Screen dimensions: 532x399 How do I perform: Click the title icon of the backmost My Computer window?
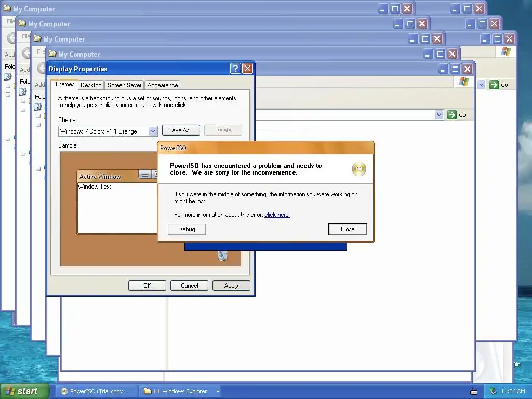point(7,8)
